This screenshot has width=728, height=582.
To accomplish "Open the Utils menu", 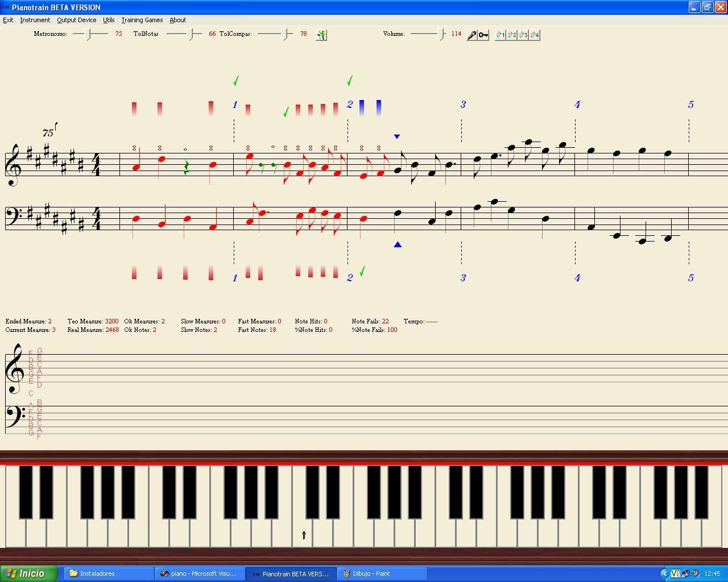I will [x=109, y=20].
